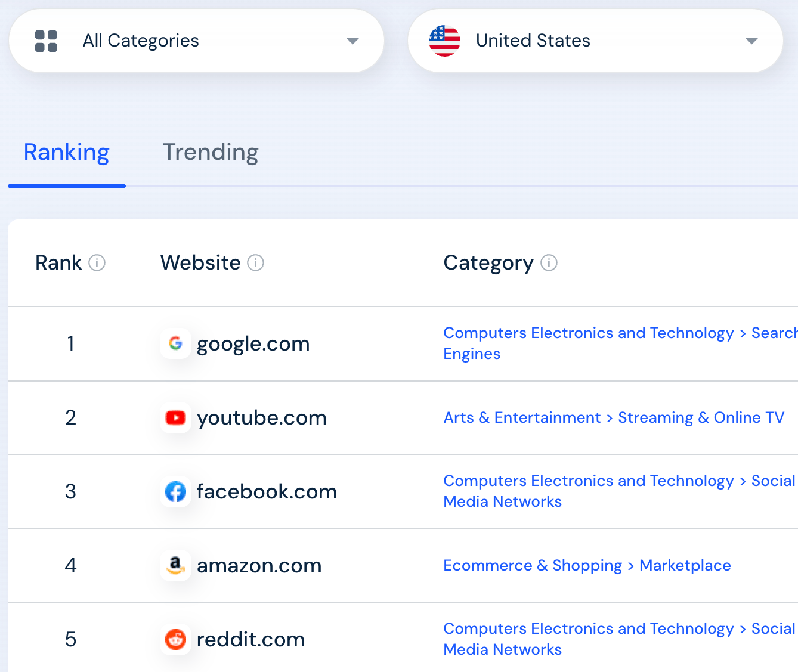The width and height of the screenshot is (798, 672).
Task: Open the youtube.com website entry
Action: pyautogui.click(x=261, y=418)
